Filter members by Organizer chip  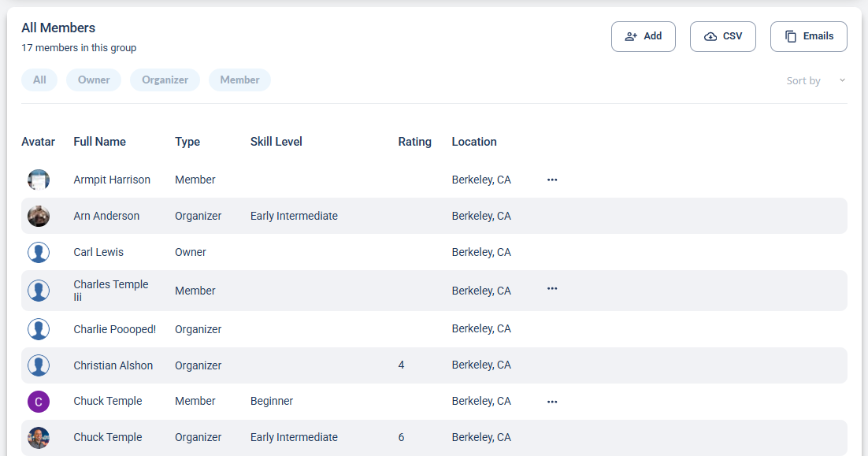pyautogui.click(x=165, y=80)
